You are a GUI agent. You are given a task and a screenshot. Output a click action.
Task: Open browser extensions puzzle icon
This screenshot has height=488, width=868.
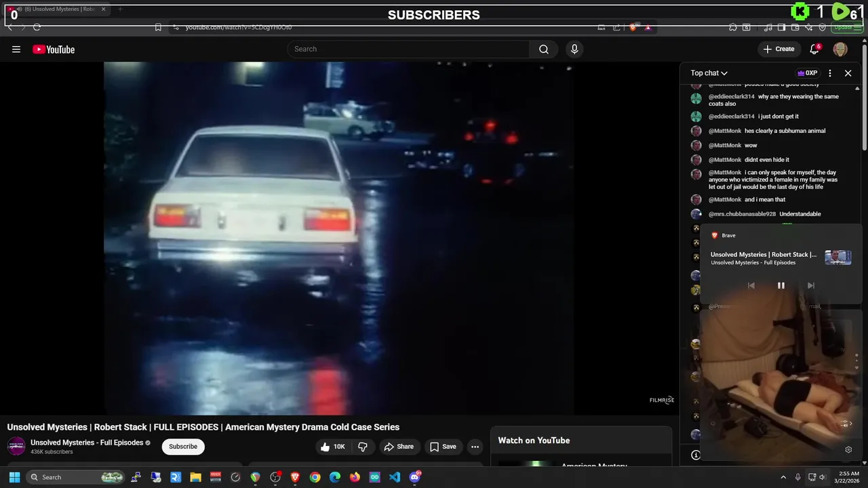click(733, 27)
